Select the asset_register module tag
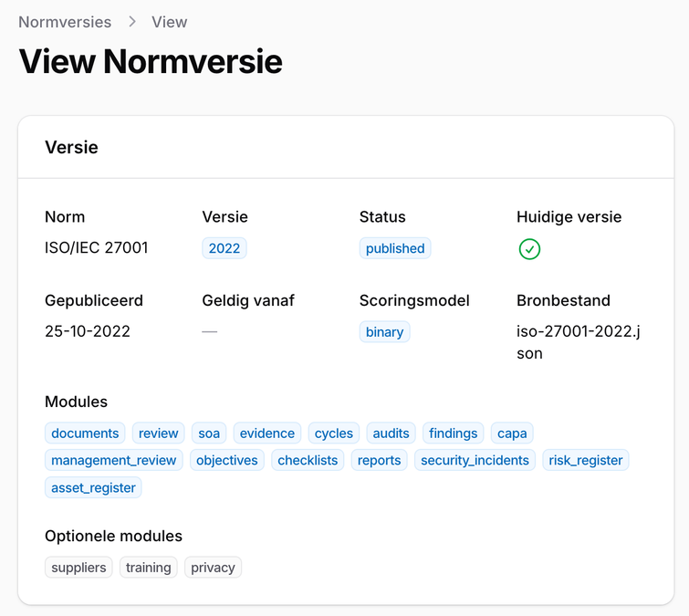The width and height of the screenshot is (689, 616). click(93, 487)
